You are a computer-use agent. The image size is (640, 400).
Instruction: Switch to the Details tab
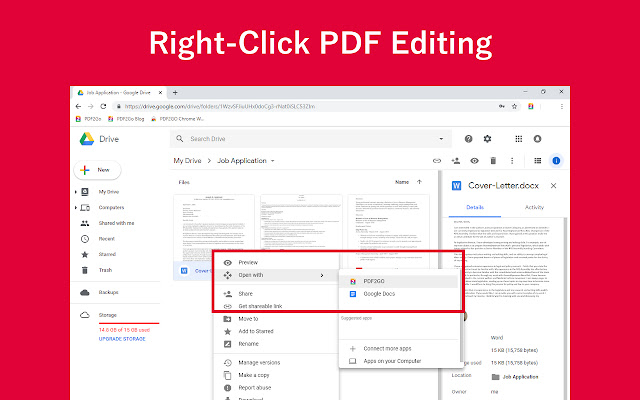tap(475, 207)
